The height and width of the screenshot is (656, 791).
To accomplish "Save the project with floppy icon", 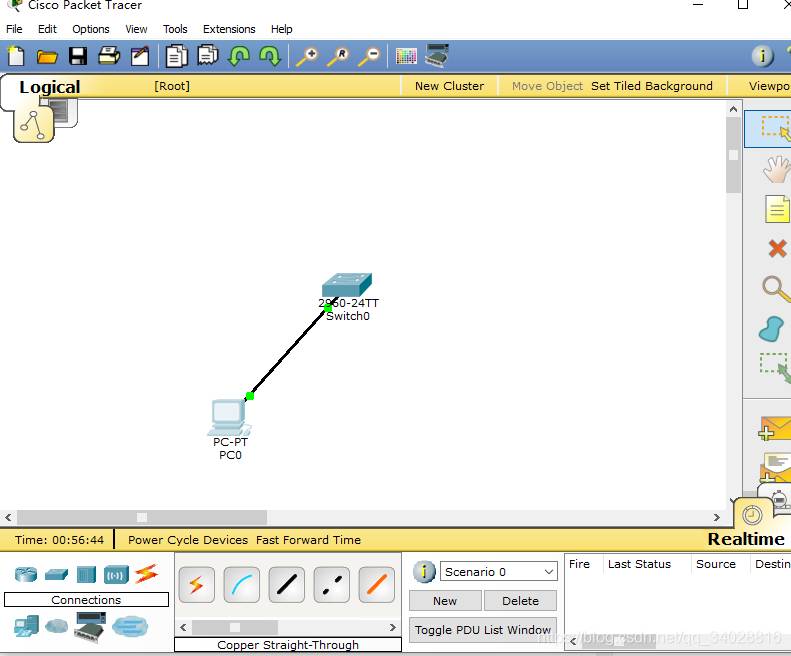I will pos(78,56).
